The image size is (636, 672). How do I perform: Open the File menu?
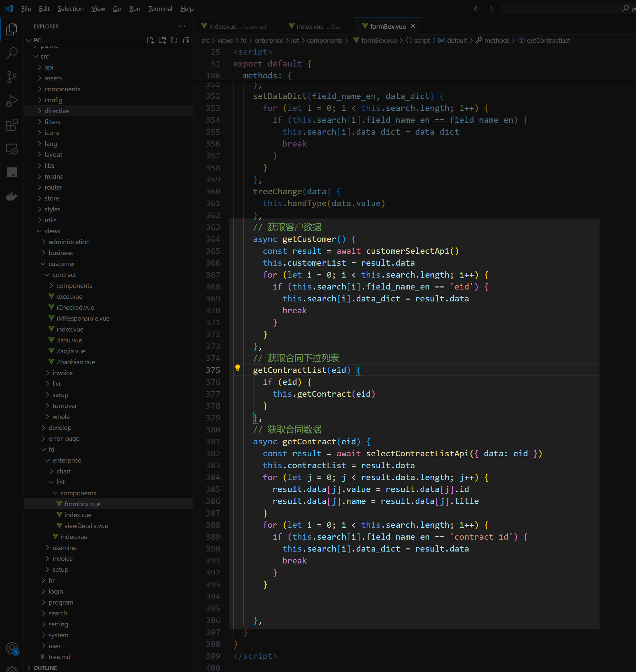tap(26, 9)
